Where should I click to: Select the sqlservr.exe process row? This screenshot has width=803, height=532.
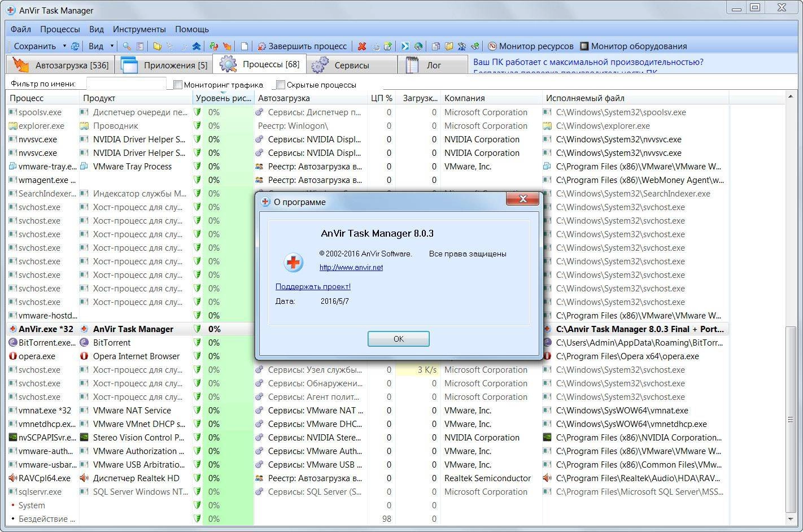pyautogui.click(x=367, y=492)
